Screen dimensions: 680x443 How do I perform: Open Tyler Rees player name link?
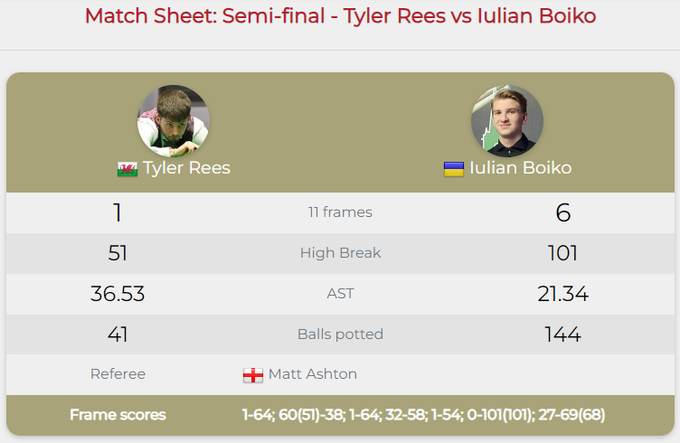coord(186,168)
